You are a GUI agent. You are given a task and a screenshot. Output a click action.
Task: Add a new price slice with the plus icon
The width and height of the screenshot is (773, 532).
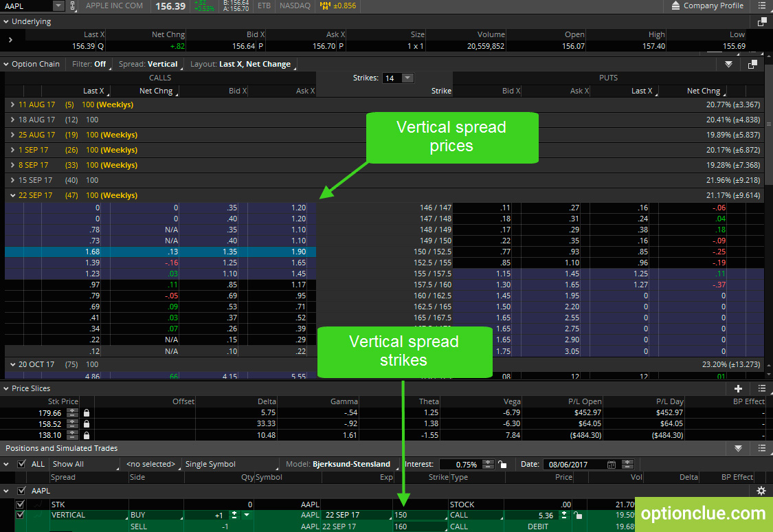click(738, 388)
